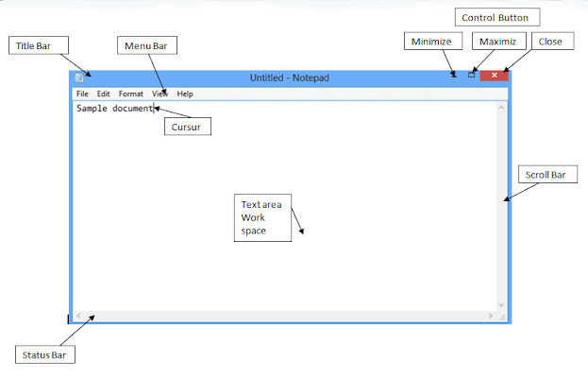Close the Notepad window with red X
Viewport: 588px width, 378px height.
(x=495, y=76)
